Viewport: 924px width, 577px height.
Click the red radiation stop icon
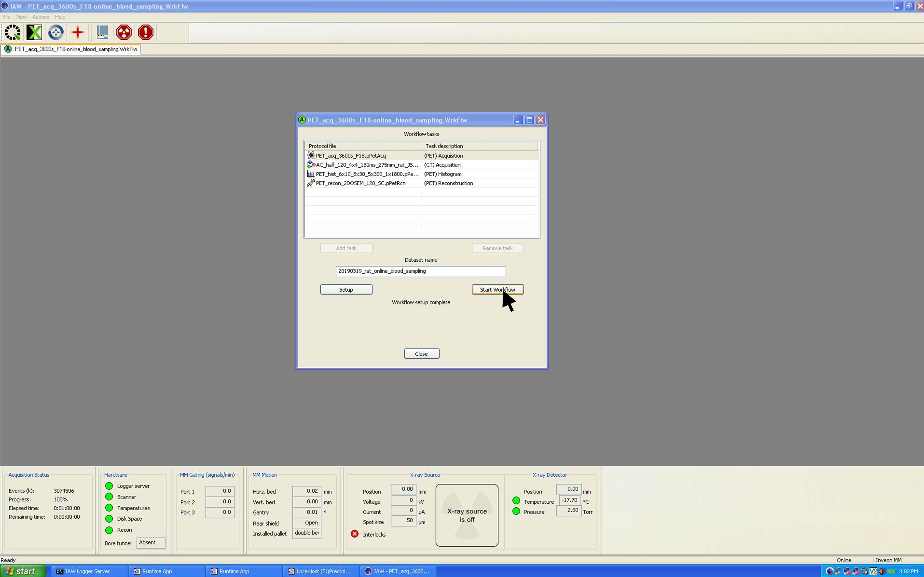click(x=124, y=32)
